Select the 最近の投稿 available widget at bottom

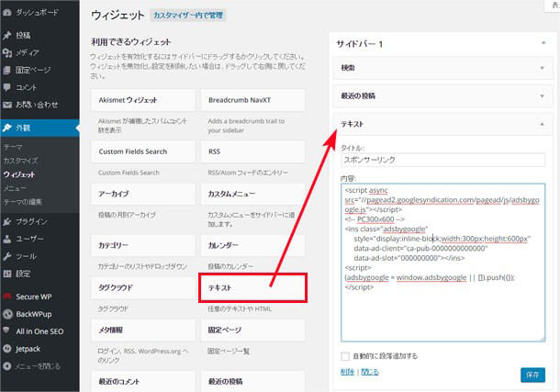coord(253,382)
